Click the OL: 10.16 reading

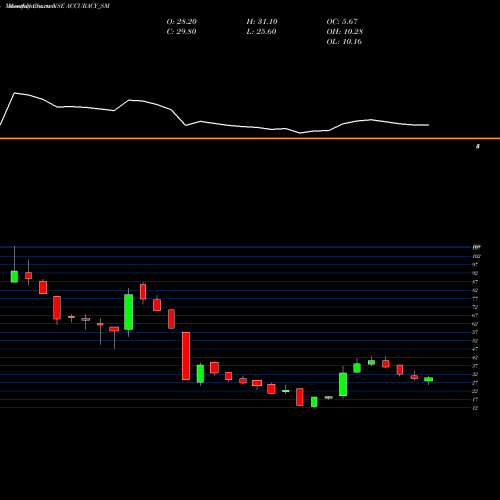[x=344, y=42]
